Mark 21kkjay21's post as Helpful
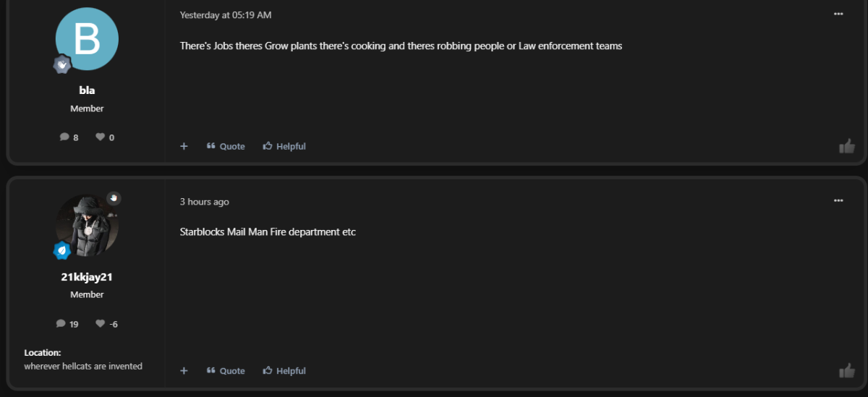 (284, 370)
